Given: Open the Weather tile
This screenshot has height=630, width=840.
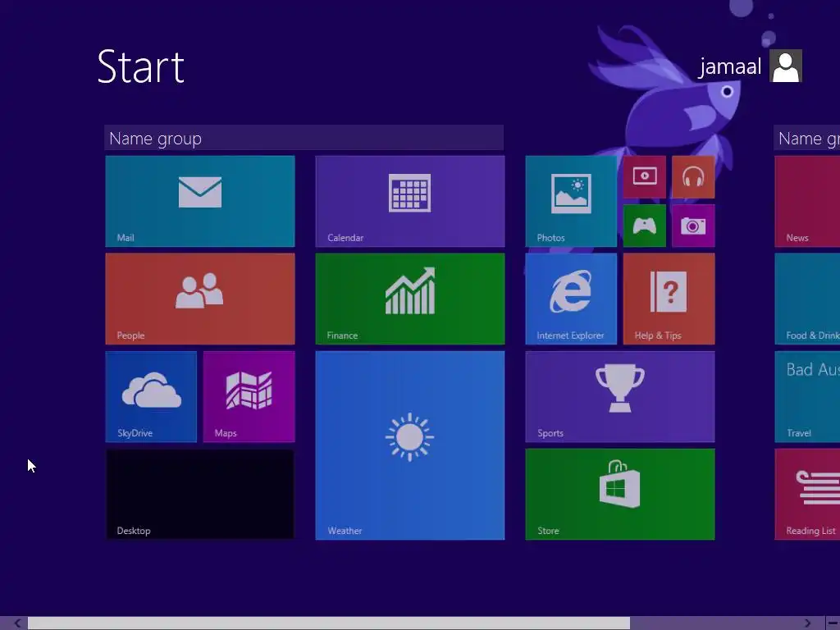Looking at the screenshot, I should [410, 445].
